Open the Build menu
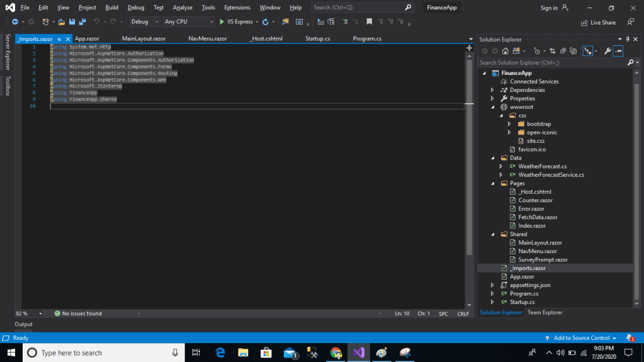This screenshot has height=362, width=644. [111, 8]
